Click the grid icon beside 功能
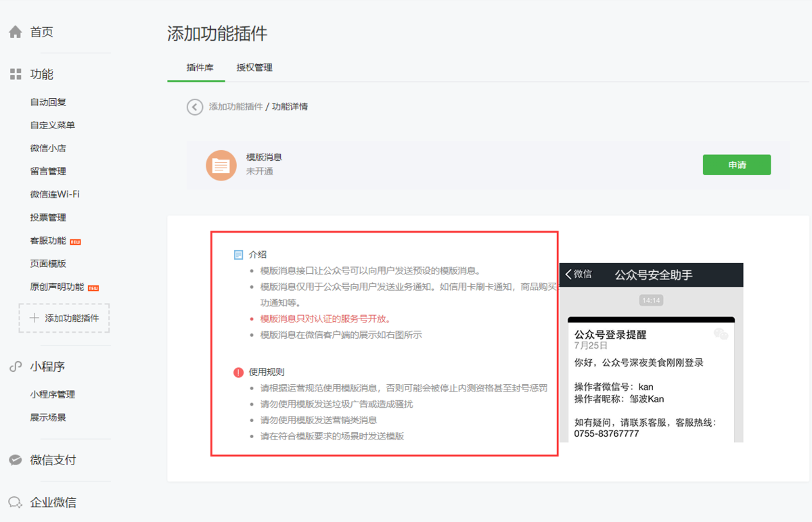This screenshot has height=522, width=812. pos(16,74)
